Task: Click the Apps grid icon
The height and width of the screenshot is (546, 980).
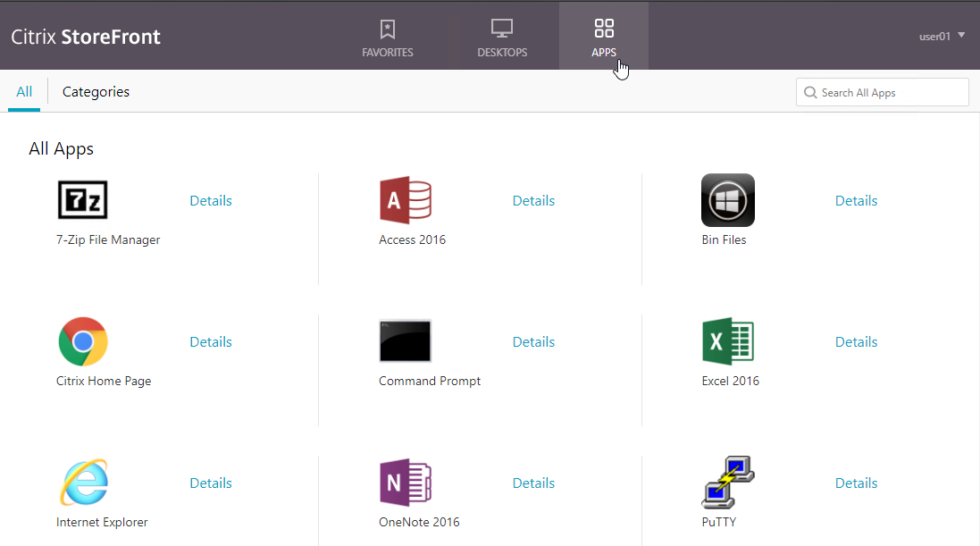Action: 604,28
